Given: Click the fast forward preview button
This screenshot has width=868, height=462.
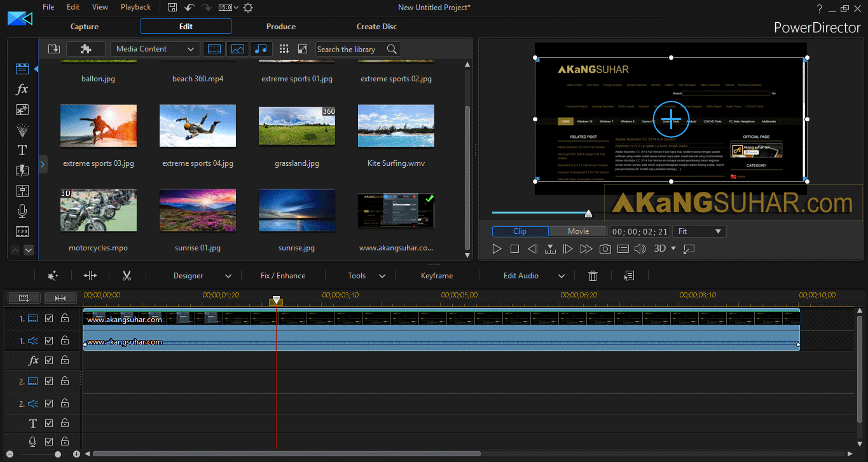Looking at the screenshot, I should (586, 249).
